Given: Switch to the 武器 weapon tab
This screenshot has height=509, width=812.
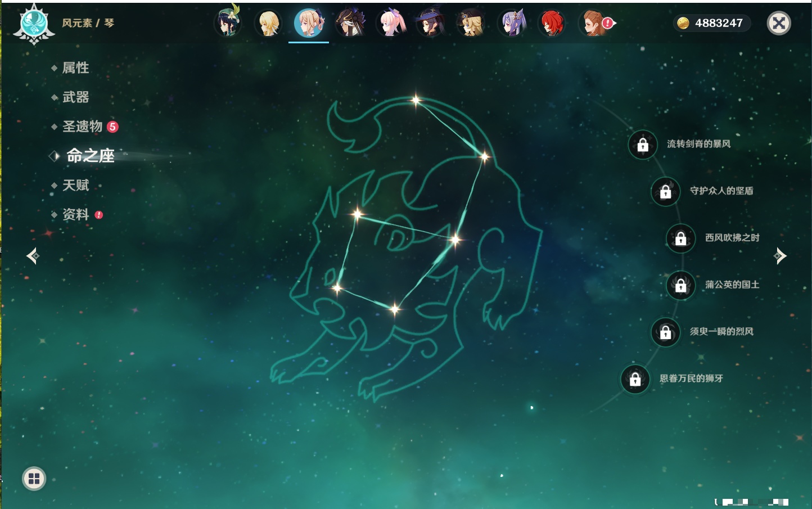Looking at the screenshot, I should pos(75,97).
